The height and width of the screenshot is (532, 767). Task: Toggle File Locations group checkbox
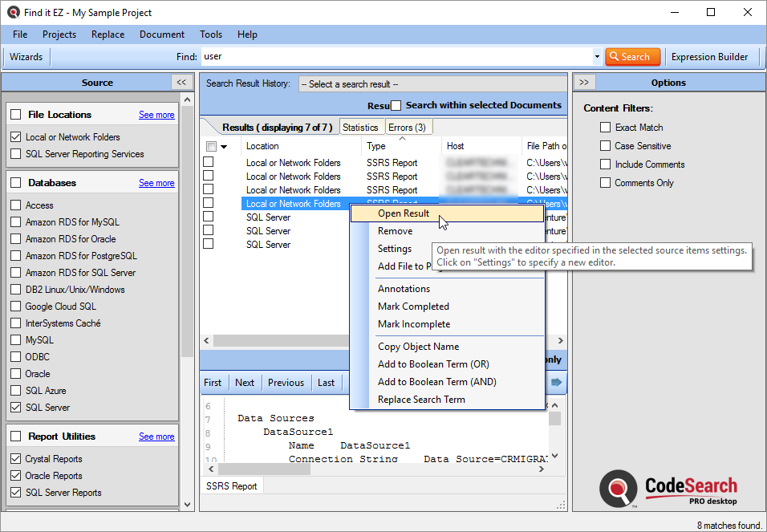click(x=16, y=115)
